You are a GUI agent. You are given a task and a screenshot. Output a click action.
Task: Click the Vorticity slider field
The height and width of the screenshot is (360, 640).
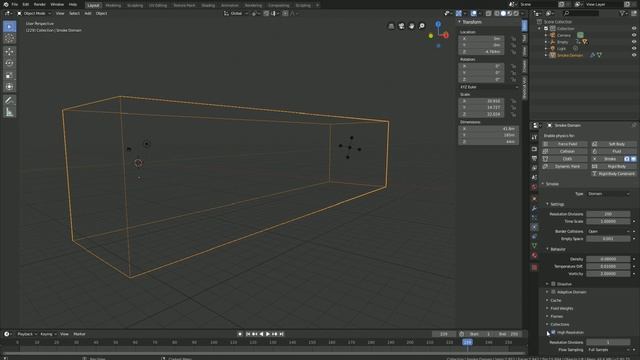(608, 274)
